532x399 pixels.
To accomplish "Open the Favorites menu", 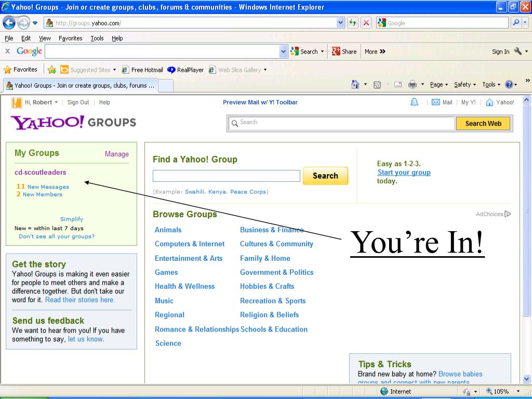I will [x=70, y=38].
